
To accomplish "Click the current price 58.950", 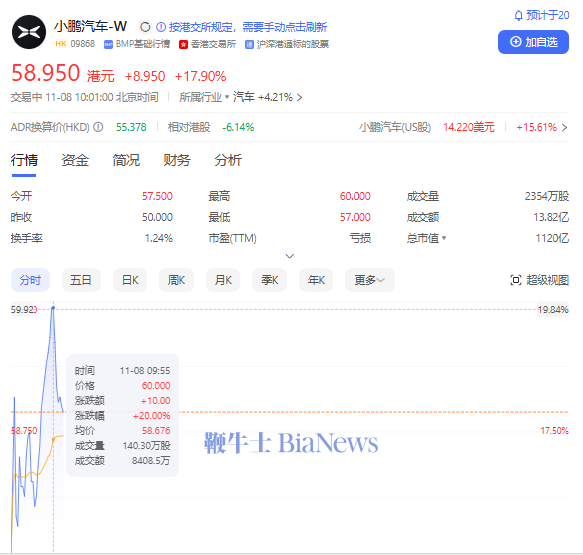I will pos(45,73).
